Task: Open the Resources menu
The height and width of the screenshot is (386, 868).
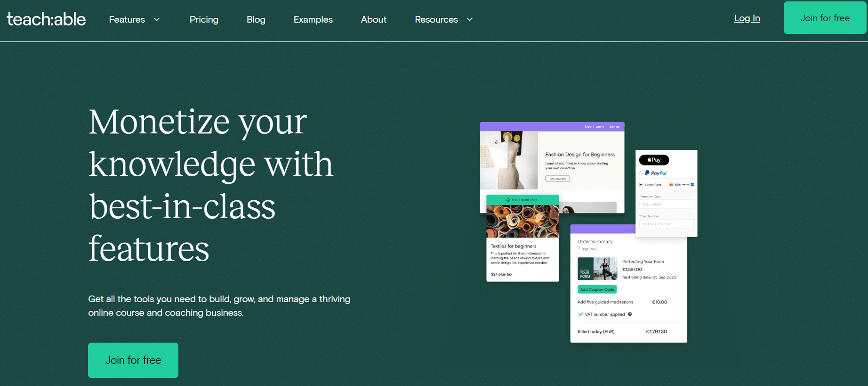Action: (x=436, y=19)
